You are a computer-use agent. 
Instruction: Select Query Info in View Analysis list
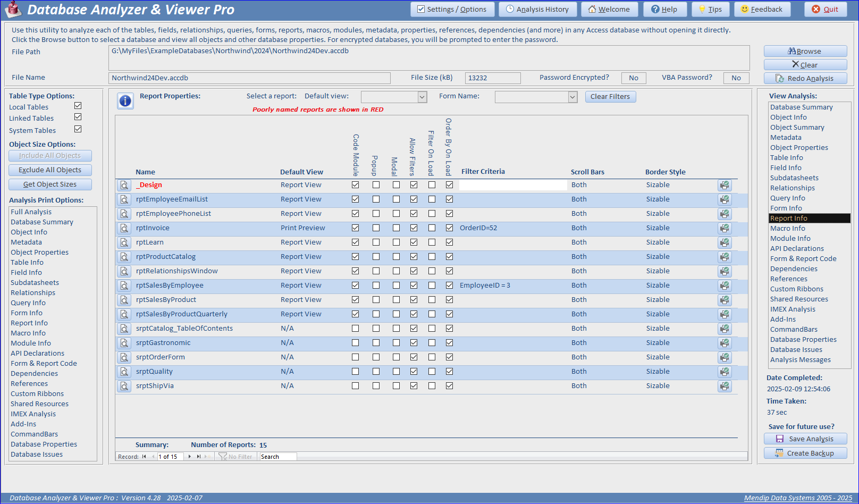(x=788, y=198)
